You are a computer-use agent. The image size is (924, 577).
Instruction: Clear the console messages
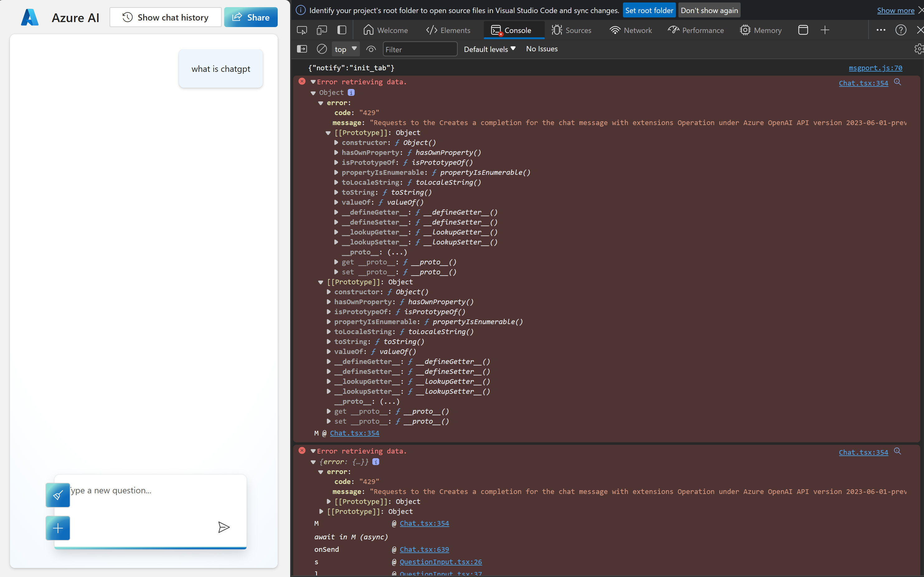322,49
